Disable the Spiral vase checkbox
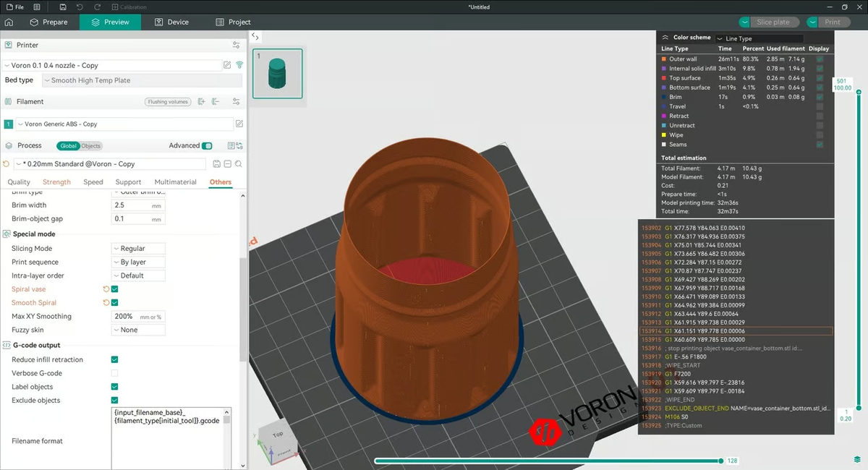The width and height of the screenshot is (868, 470). tap(114, 289)
